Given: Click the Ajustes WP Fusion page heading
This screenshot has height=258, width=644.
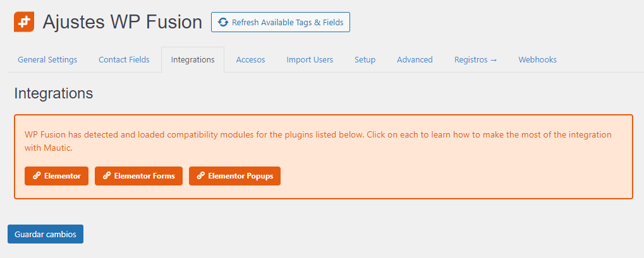Looking at the screenshot, I should [x=123, y=22].
